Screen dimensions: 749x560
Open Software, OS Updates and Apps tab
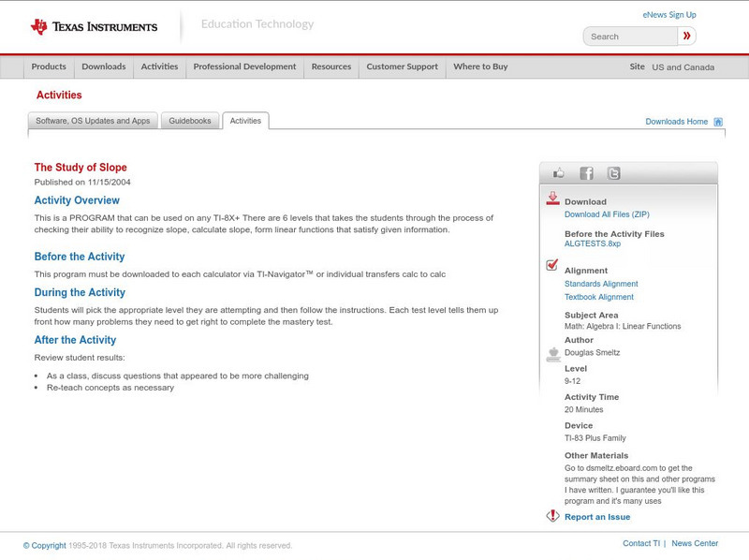(93, 121)
